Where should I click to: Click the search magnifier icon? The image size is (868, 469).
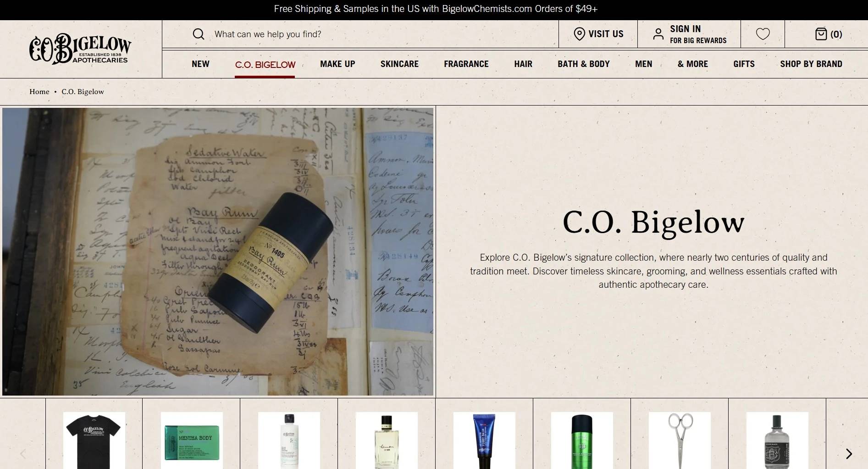(199, 34)
